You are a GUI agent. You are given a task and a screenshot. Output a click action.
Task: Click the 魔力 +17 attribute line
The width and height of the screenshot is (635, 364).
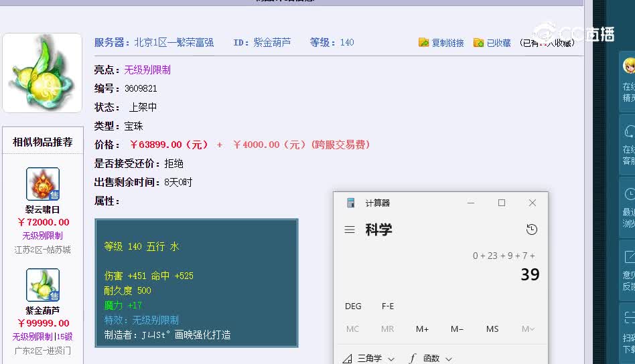pyautogui.click(x=123, y=305)
